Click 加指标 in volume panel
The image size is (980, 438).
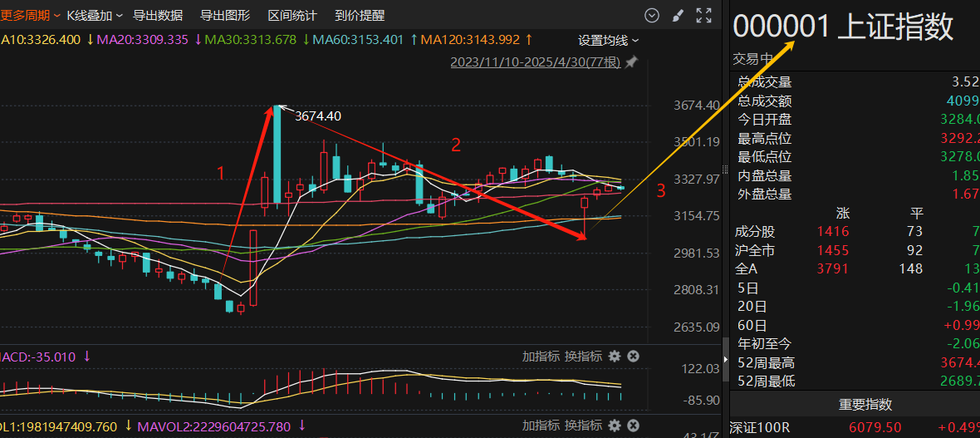pyautogui.click(x=541, y=426)
